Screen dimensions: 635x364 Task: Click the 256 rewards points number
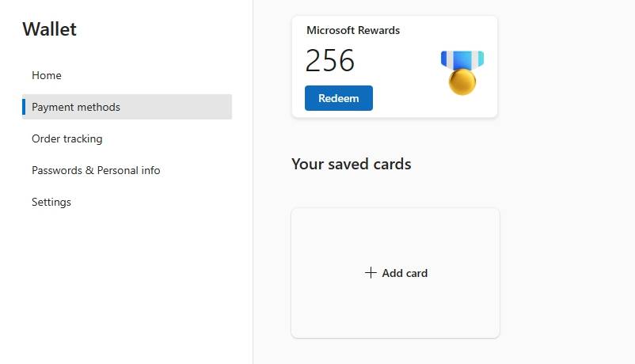click(x=330, y=61)
